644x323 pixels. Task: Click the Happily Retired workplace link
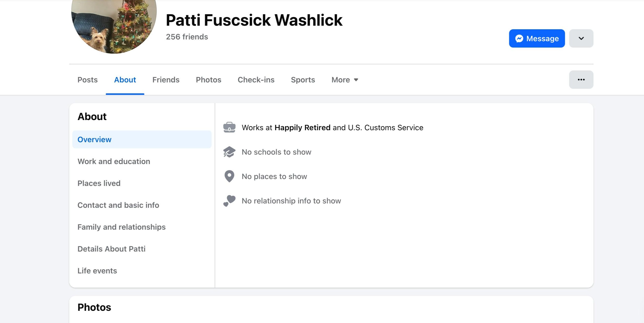[302, 128]
